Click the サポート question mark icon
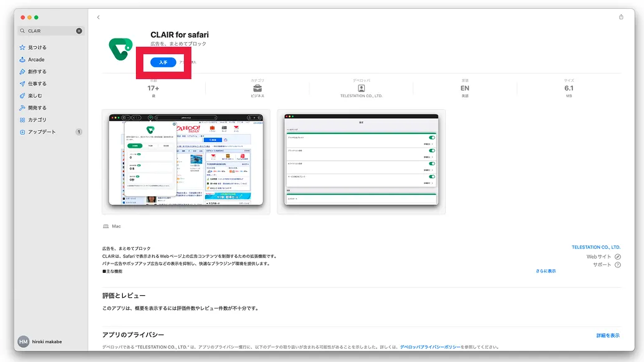The image size is (644, 362). point(618,265)
